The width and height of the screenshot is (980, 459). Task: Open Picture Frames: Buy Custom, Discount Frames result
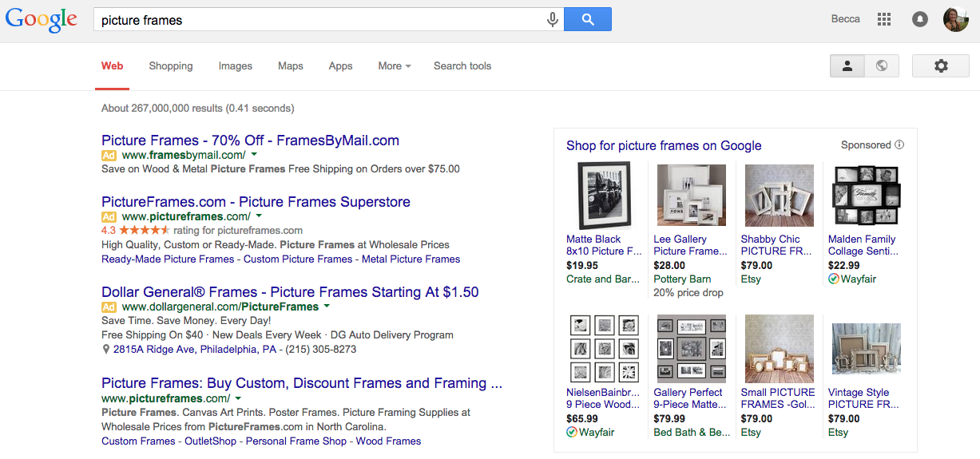pyautogui.click(x=302, y=383)
